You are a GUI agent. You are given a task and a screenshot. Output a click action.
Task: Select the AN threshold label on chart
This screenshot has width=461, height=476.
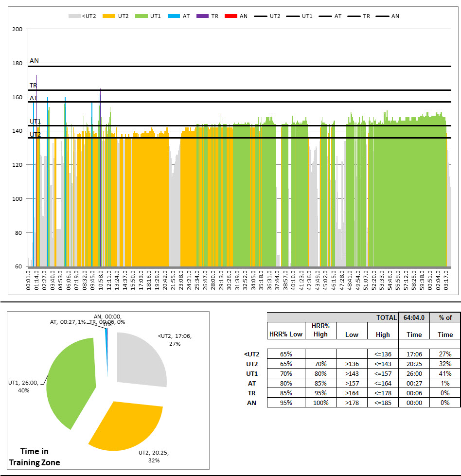(x=34, y=61)
